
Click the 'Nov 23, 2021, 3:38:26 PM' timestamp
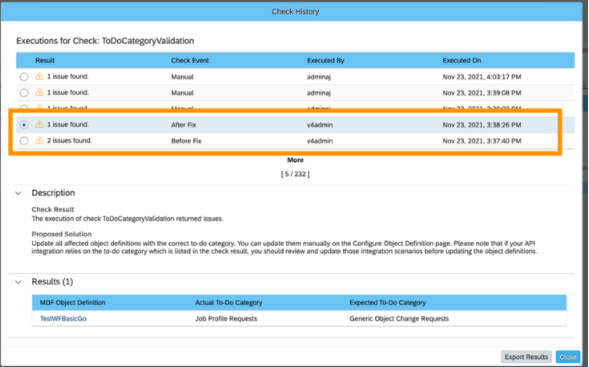(x=482, y=125)
